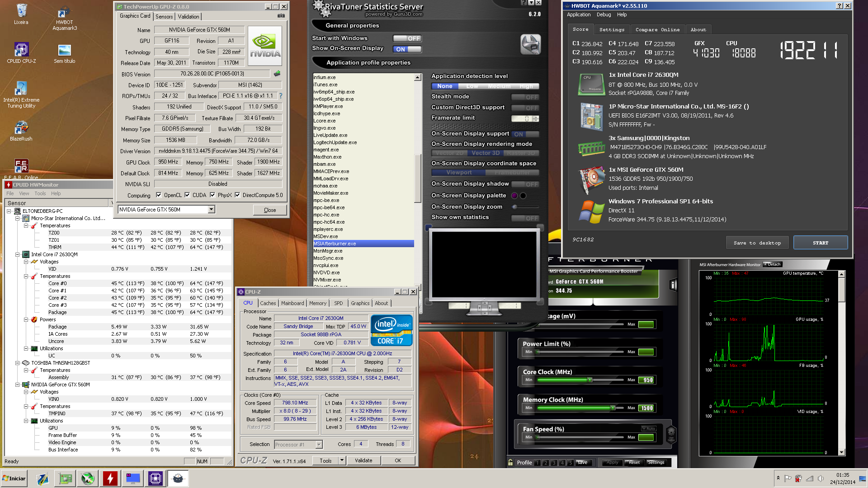This screenshot has height=488, width=868.
Task: Click GPU-Z screenshot camera icon
Action: pyautogui.click(x=281, y=16)
